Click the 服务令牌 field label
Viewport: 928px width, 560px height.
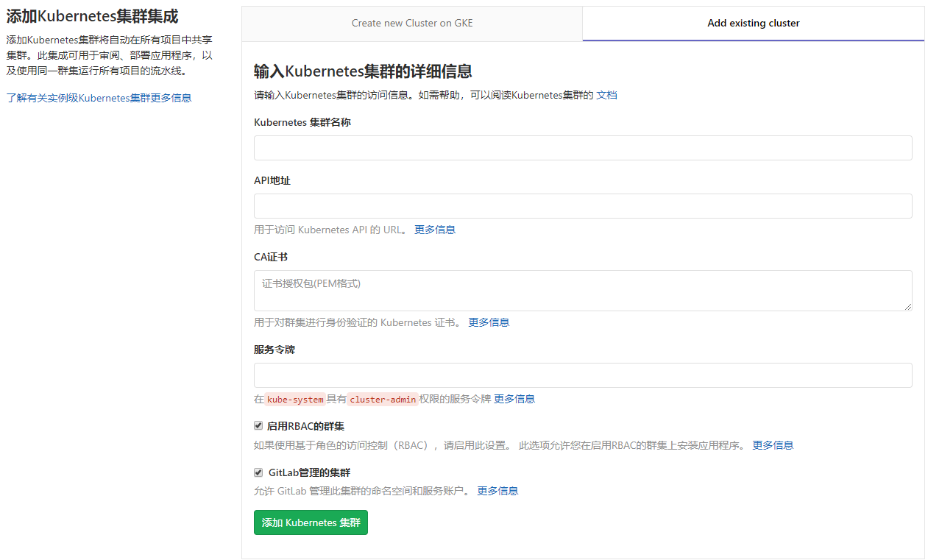pyautogui.click(x=274, y=350)
